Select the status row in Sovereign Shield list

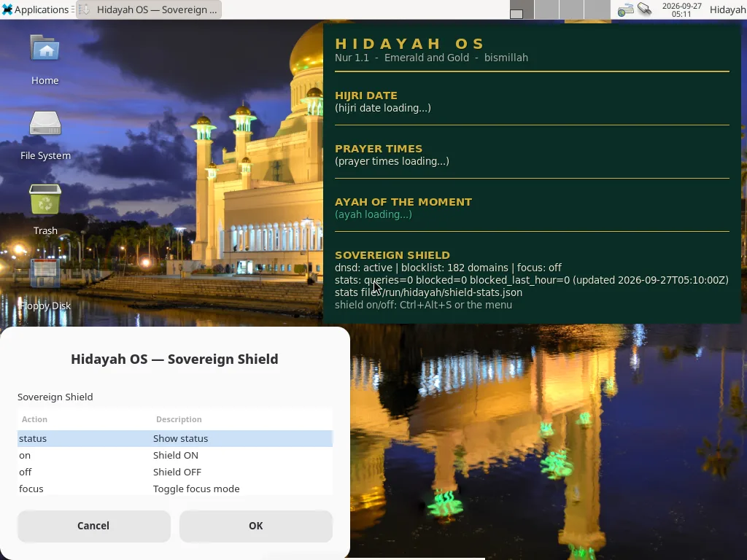(x=175, y=438)
